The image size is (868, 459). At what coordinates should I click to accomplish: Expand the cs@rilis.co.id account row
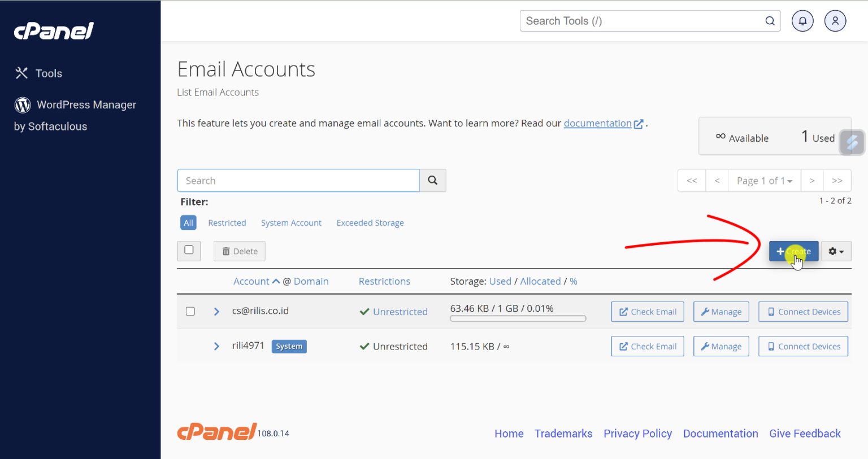(x=216, y=311)
